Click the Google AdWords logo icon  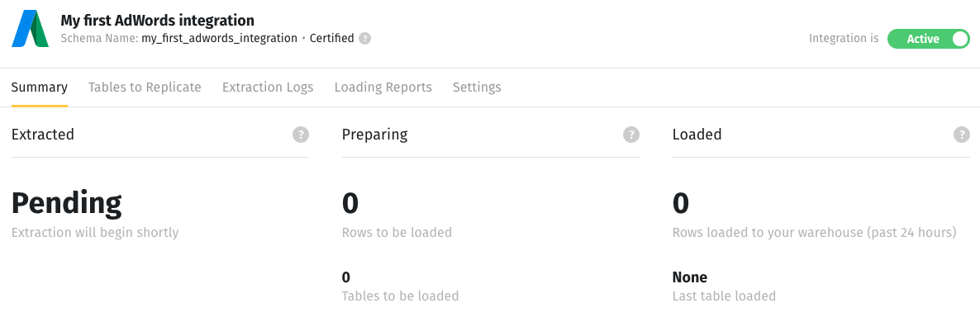point(30,30)
